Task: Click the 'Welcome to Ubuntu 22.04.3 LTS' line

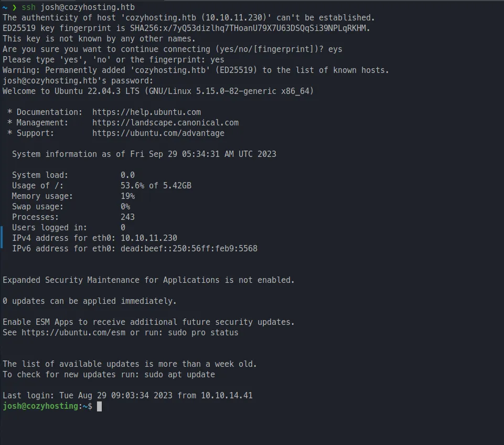Action: coord(157,91)
